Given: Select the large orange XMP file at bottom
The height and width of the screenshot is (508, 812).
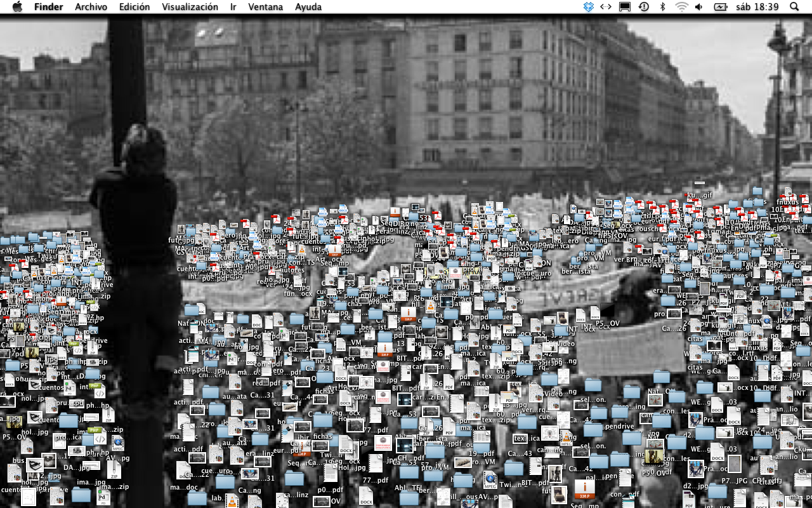Looking at the screenshot, I should pyautogui.click(x=584, y=489).
